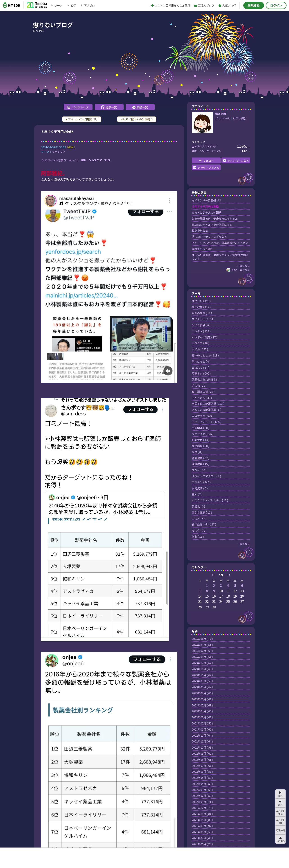
Task: Open theme マスク ( 71 )
Action: point(199,530)
